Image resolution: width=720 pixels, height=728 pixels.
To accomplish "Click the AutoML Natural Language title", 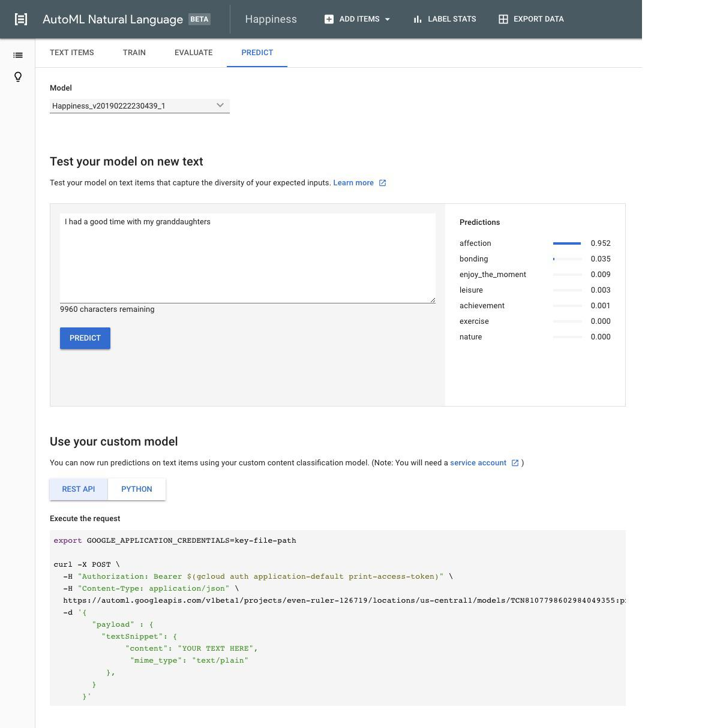I will click(113, 19).
